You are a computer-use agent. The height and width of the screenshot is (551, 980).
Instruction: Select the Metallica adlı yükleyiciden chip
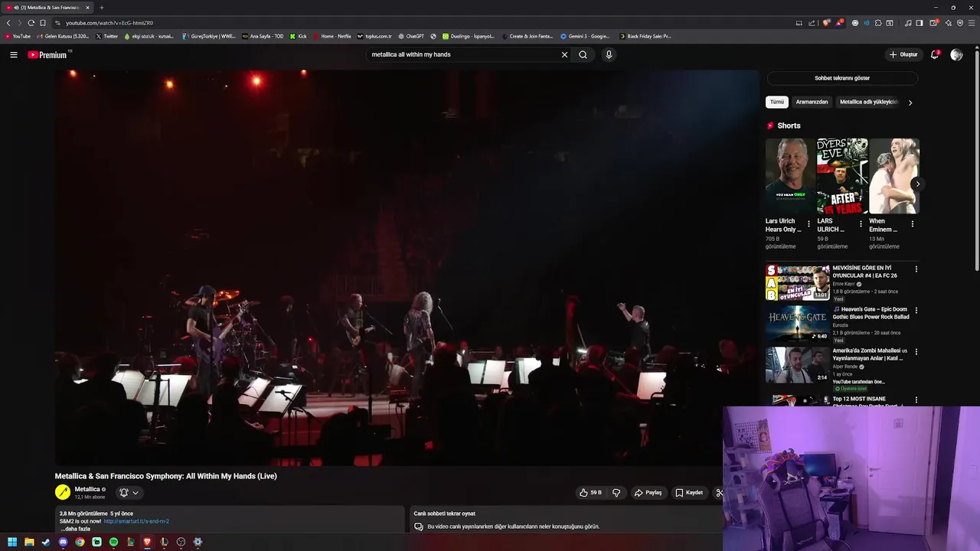[x=869, y=102]
